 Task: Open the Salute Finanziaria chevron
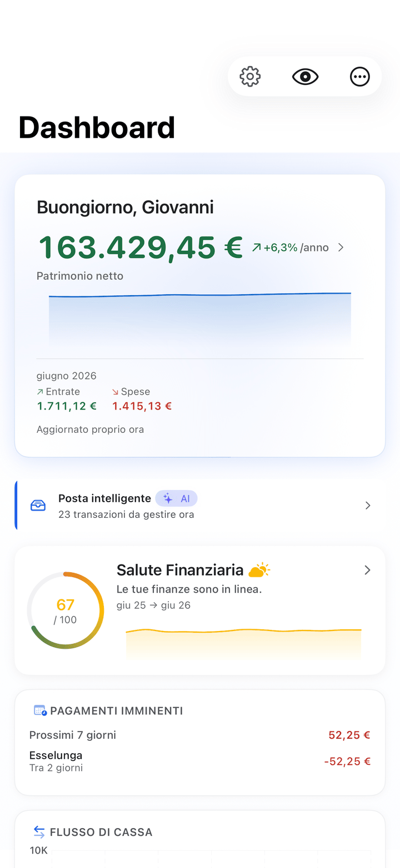coord(367,570)
